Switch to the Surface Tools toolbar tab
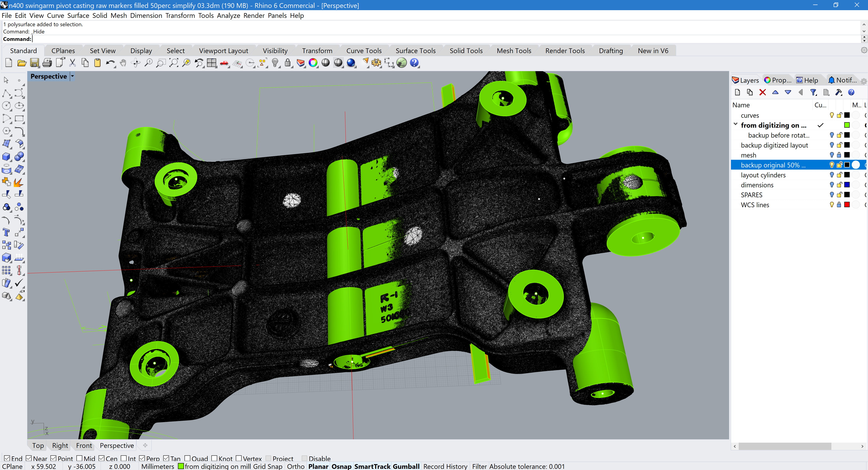Screen dimensions: 868x470 tap(415, 51)
